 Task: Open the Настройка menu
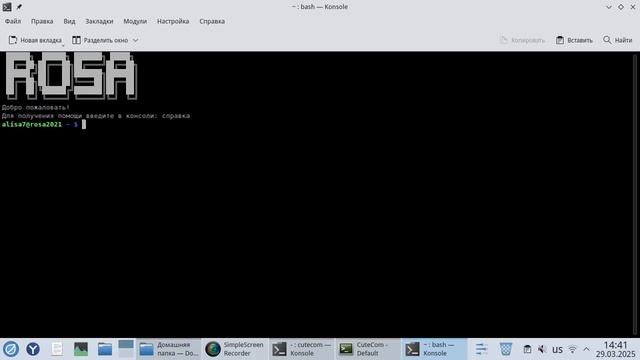click(173, 21)
